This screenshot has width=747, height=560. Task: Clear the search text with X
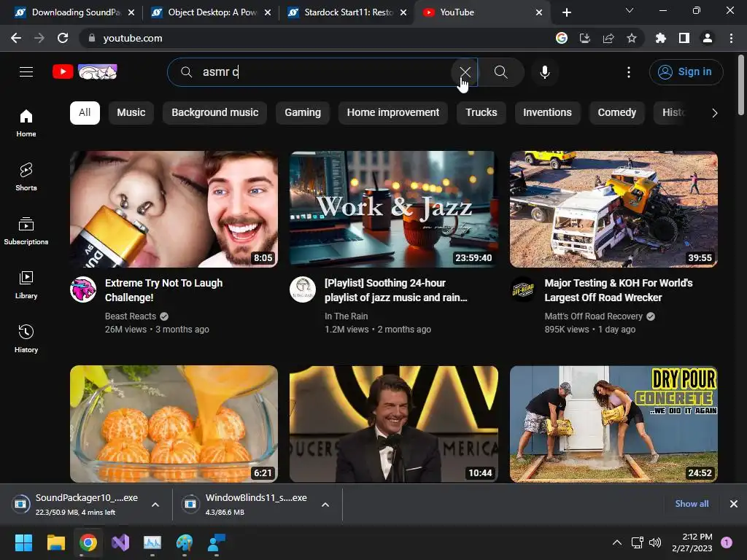point(465,72)
